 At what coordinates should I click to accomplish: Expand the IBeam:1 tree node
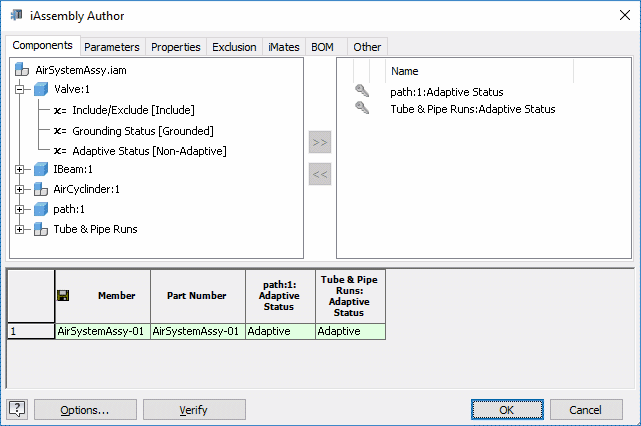pyautogui.click(x=19, y=169)
